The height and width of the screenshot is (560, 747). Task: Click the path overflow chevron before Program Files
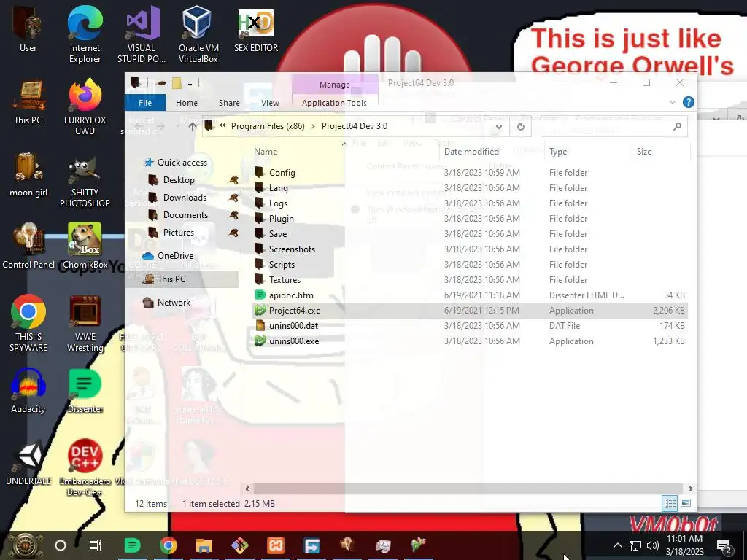pyautogui.click(x=222, y=125)
